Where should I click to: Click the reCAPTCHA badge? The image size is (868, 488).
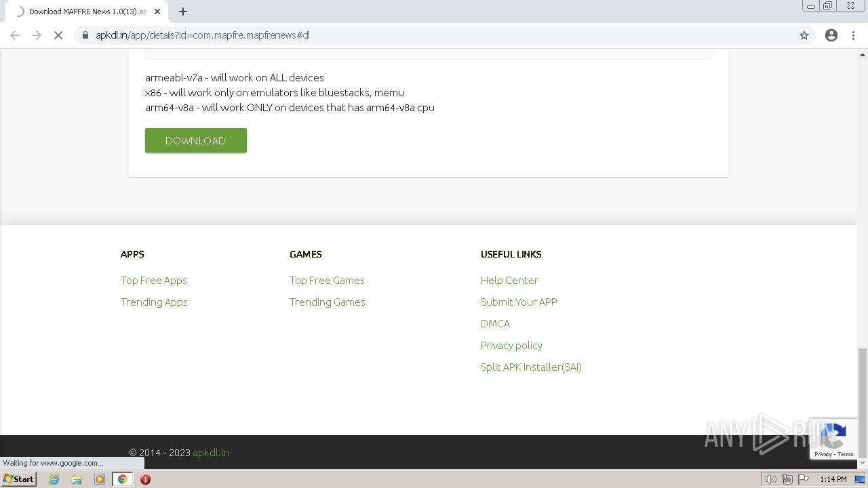833,439
